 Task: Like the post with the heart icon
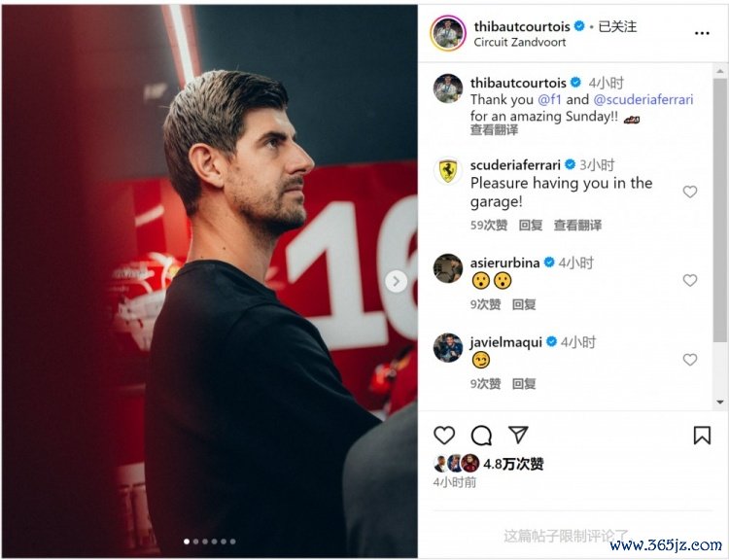pyautogui.click(x=444, y=436)
